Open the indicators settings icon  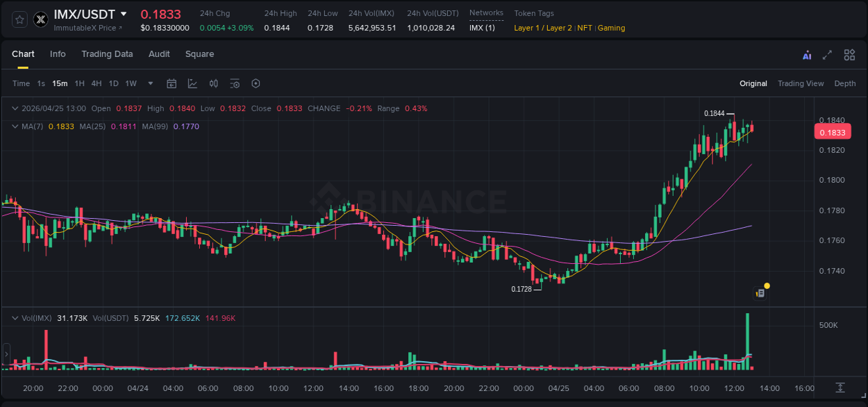point(234,83)
